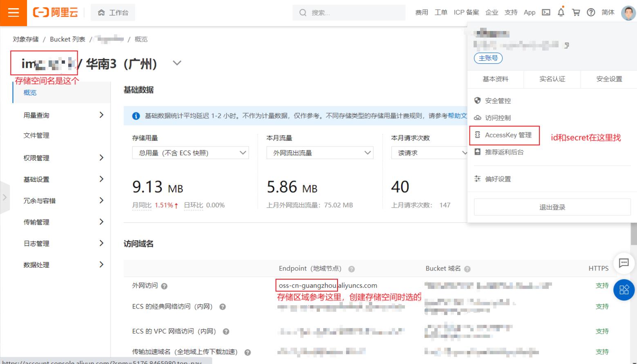Click the 9.13 MB storage value
637x364 pixels.
click(158, 187)
